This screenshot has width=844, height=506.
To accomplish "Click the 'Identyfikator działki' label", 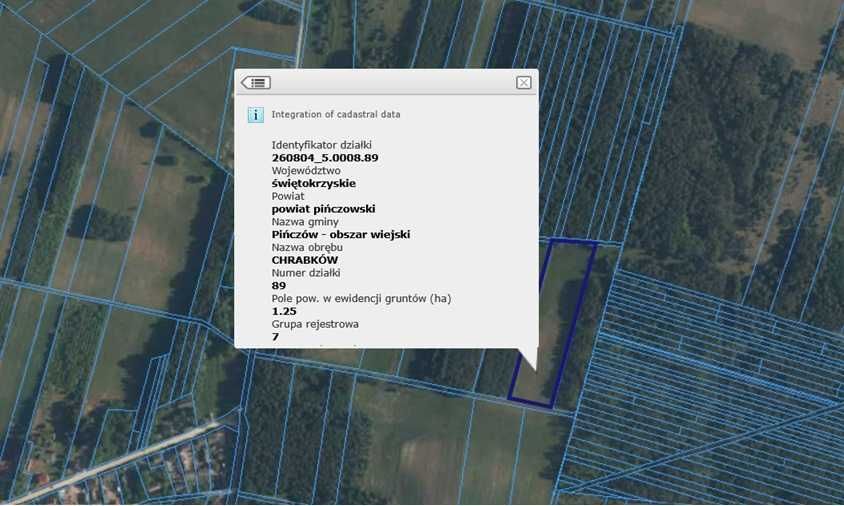I will pos(321,145).
